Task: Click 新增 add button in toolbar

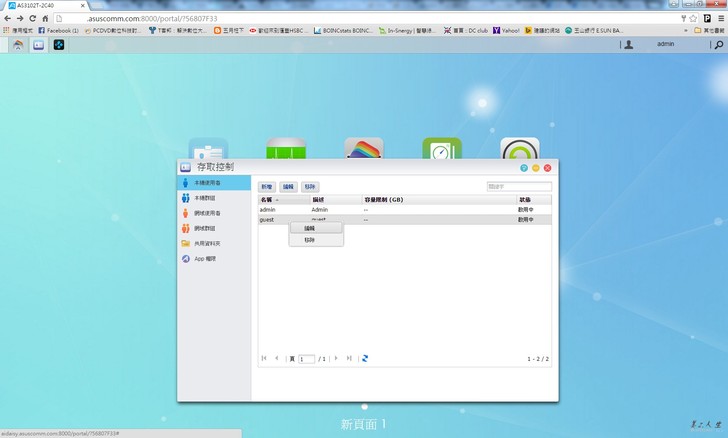Action: coord(266,187)
